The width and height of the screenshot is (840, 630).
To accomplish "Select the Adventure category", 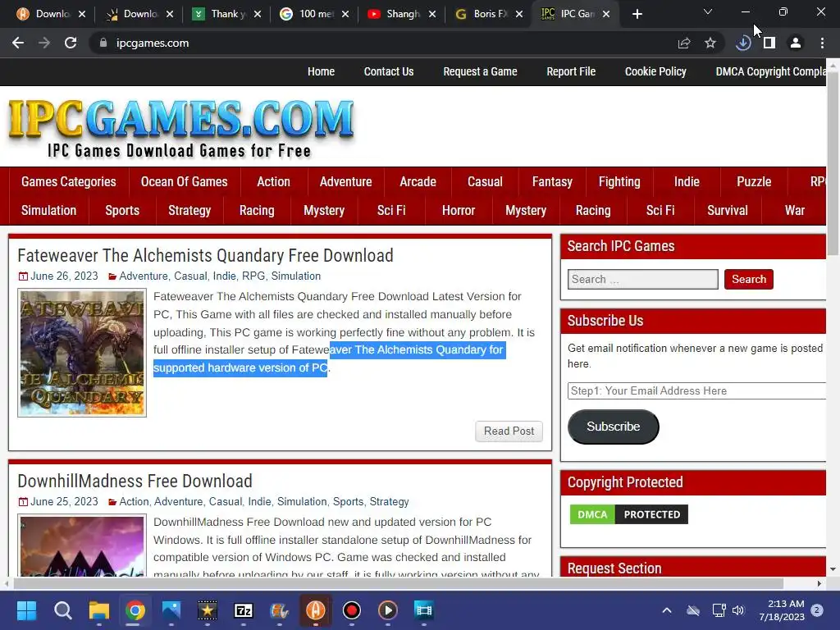I will (x=345, y=181).
